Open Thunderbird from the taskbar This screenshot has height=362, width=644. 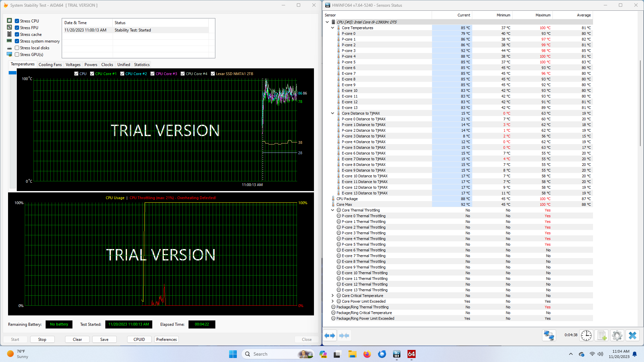[382, 354]
